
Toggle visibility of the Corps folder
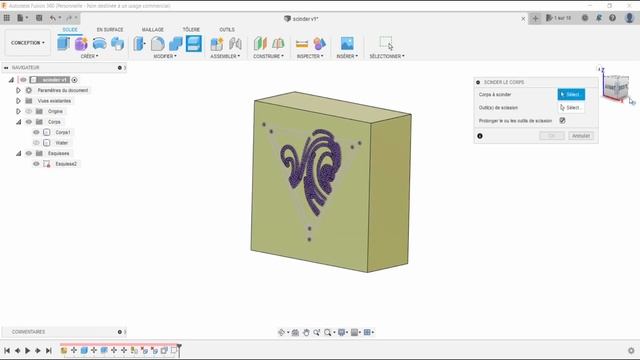(x=29, y=122)
